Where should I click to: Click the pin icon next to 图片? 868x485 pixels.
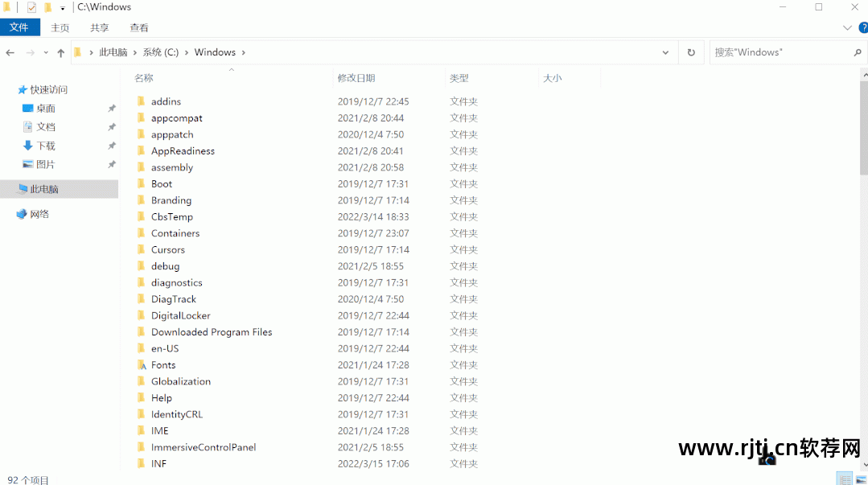click(x=112, y=165)
